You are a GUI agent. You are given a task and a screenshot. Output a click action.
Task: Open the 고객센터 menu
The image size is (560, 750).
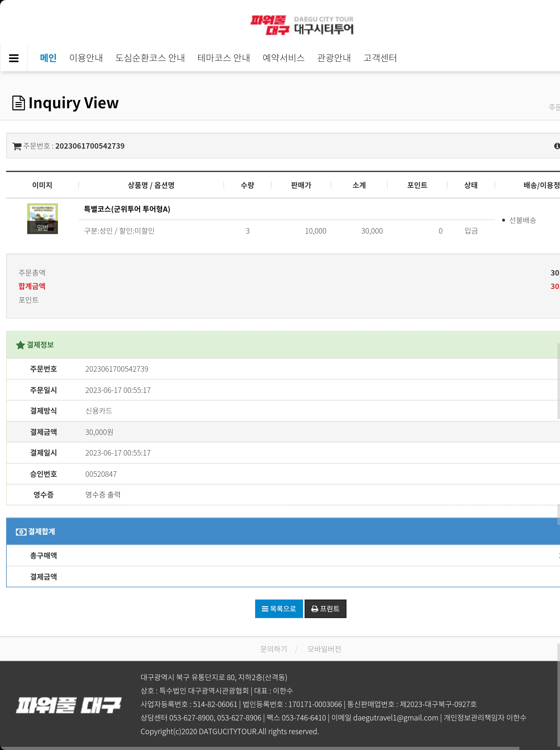click(380, 58)
